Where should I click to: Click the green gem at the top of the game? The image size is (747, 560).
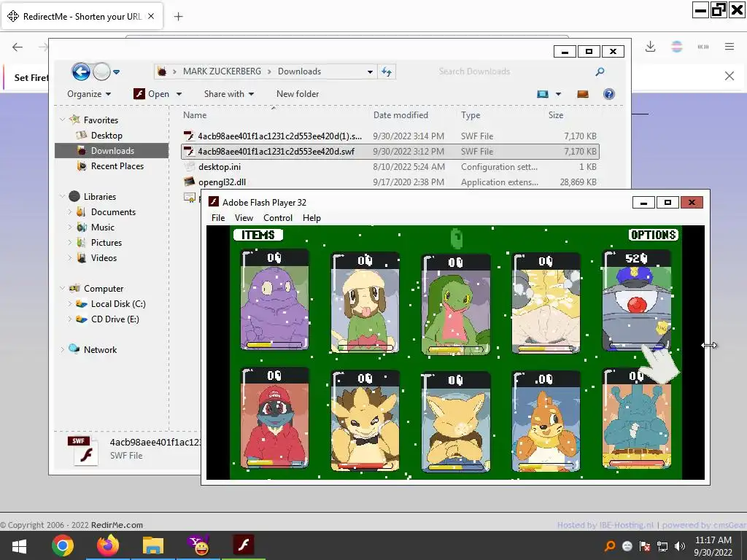pyautogui.click(x=457, y=238)
